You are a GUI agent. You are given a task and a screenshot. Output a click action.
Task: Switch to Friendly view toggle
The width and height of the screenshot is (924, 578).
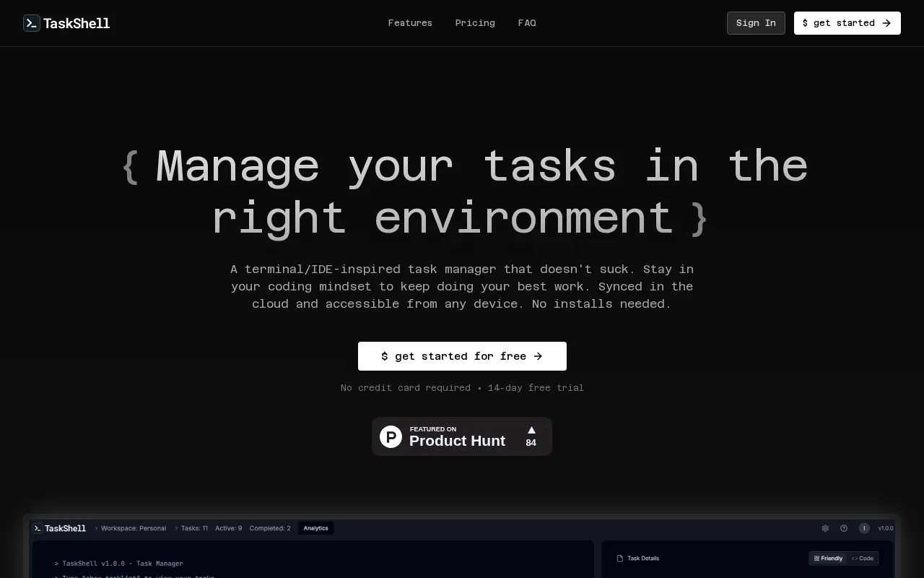pyautogui.click(x=828, y=558)
